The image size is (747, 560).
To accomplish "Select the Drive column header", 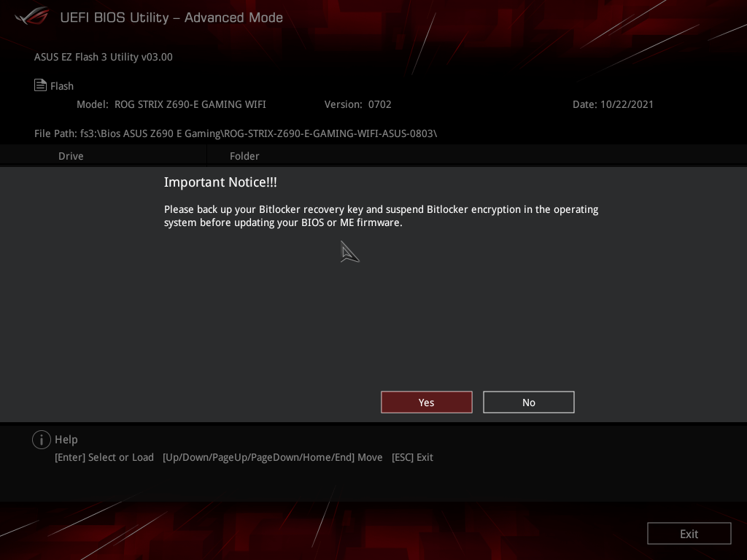I will [x=71, y=156].
